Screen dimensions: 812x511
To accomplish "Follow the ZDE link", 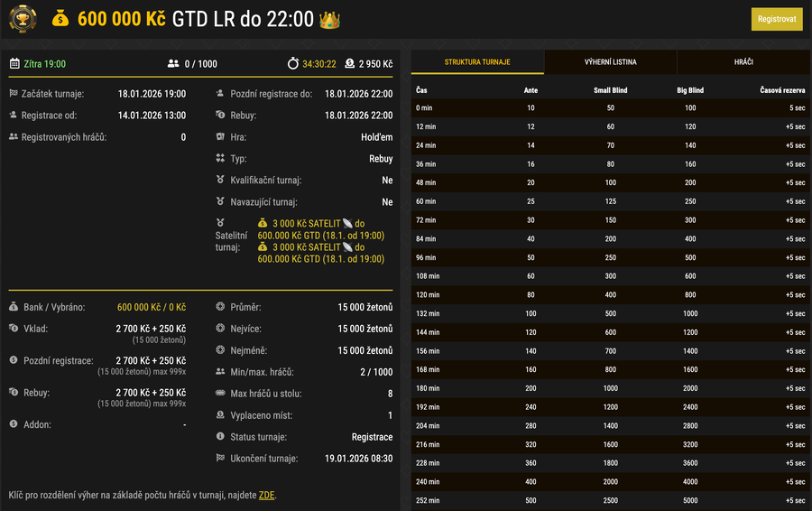I will coord(266,495).
